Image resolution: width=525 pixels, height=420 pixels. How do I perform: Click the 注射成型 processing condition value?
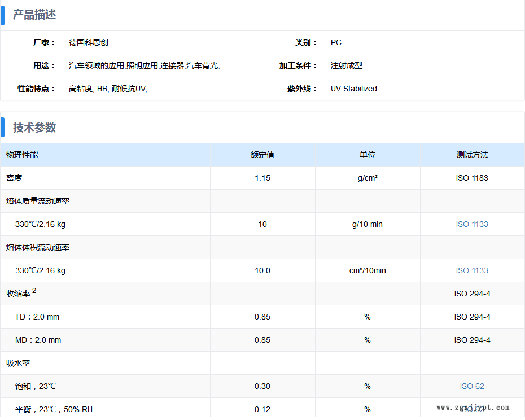pos(347,65)
